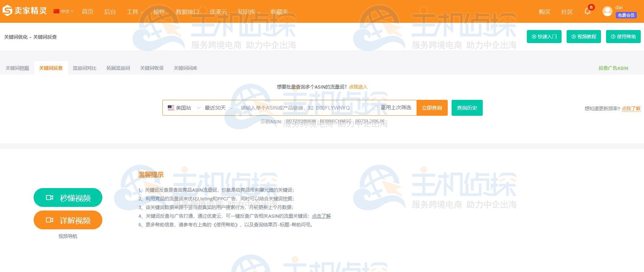Viewport: 644px width, 272px height.
Task: Click the video camera icon in 秒懂视频
Action: [50, 197]
